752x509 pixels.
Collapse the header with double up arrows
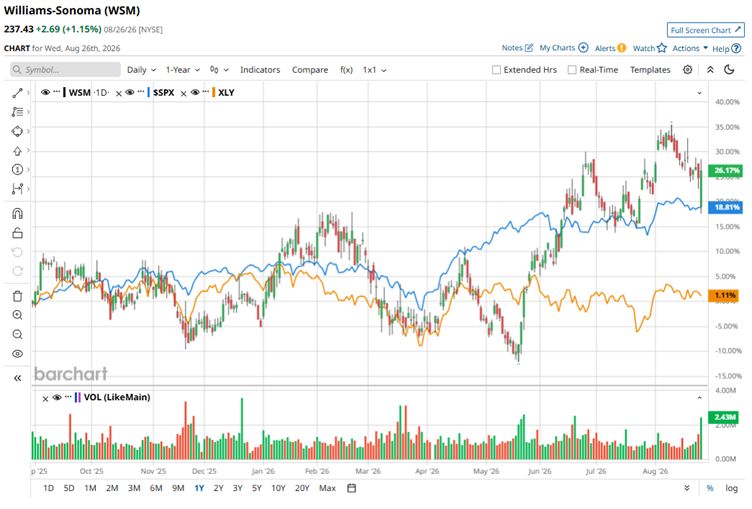[x=710, y=70]
